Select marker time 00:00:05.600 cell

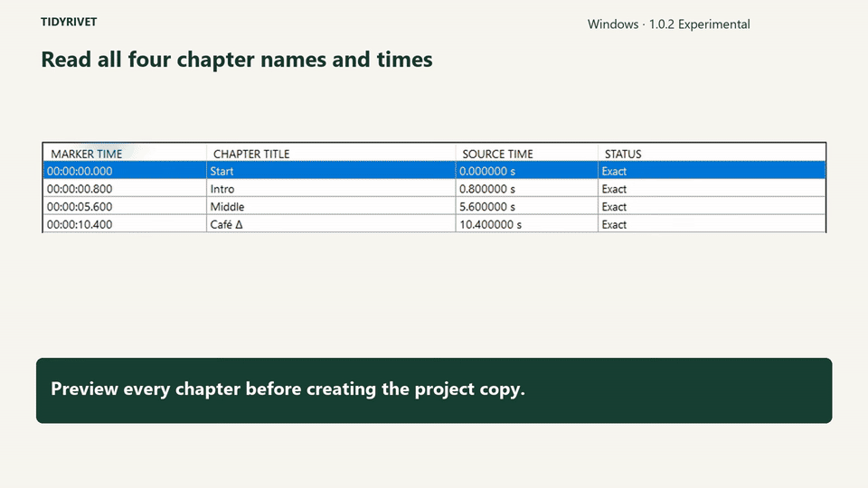125,206
